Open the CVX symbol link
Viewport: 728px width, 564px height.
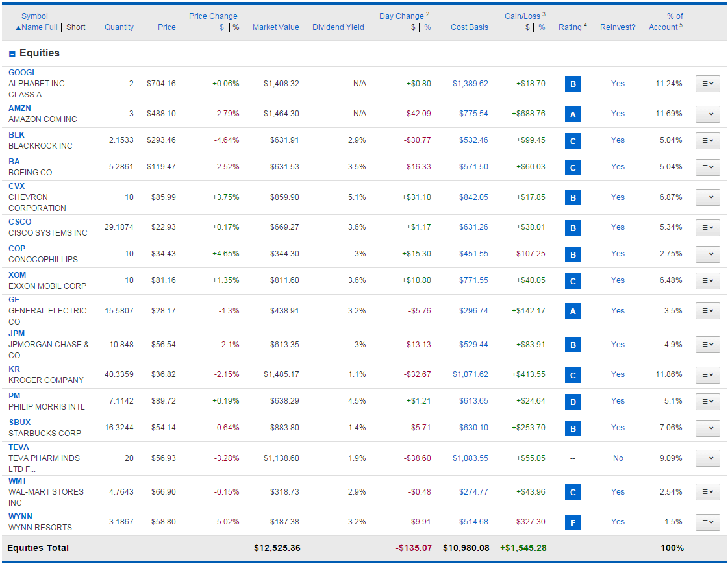pyautogui.click(x=17, y=186)
